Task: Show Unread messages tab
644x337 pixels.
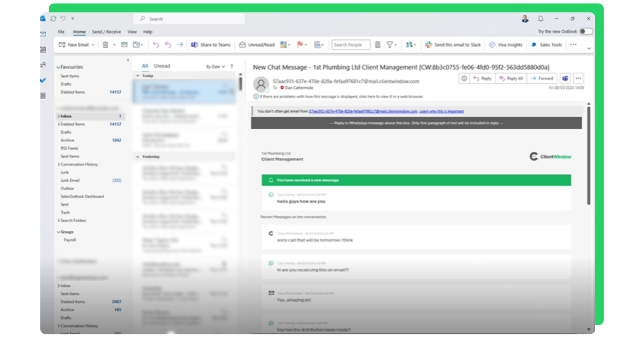Action: [162, 66]
